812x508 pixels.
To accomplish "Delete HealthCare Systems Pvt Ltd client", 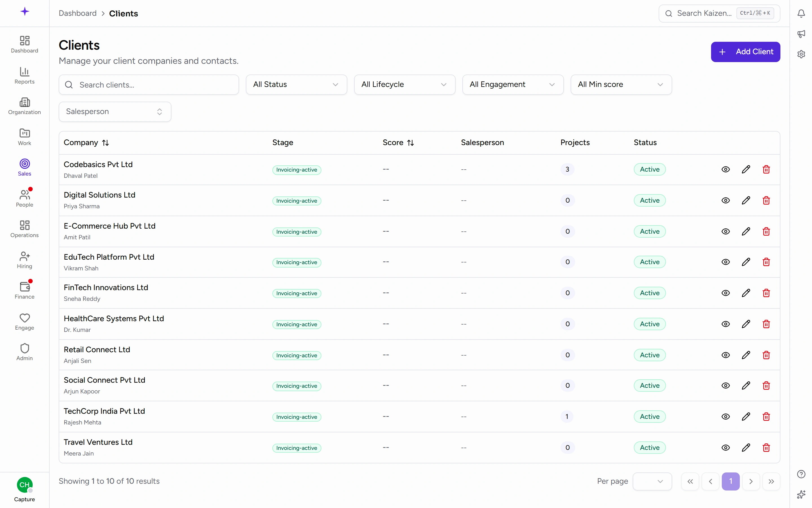I will tap(766, 324).
